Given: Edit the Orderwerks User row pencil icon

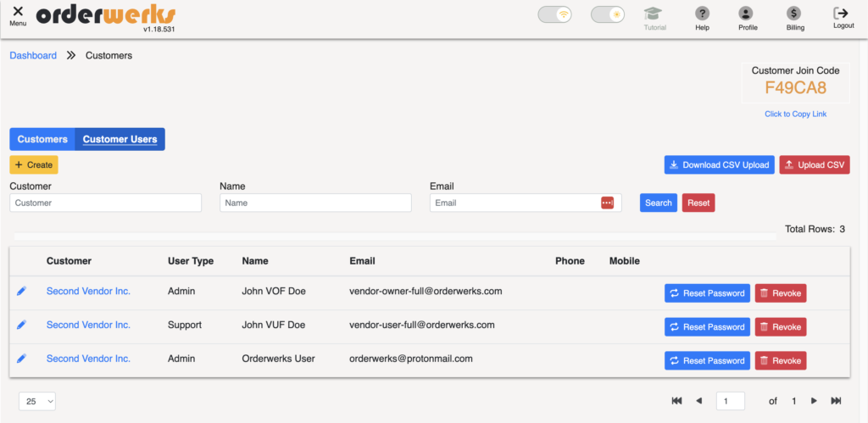Looking at the screenshot, I should click(x=21, y=359).
